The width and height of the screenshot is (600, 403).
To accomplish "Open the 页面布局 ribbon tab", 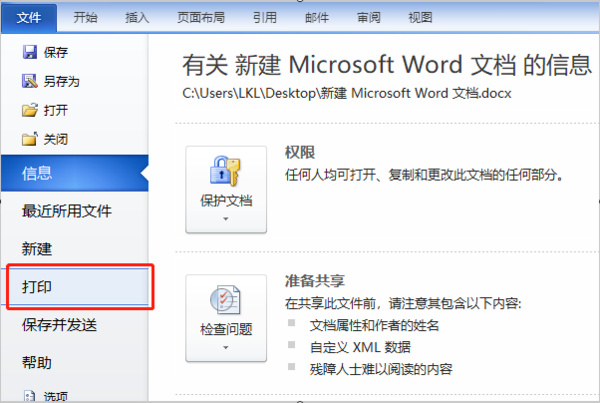I will click(201, 18).
